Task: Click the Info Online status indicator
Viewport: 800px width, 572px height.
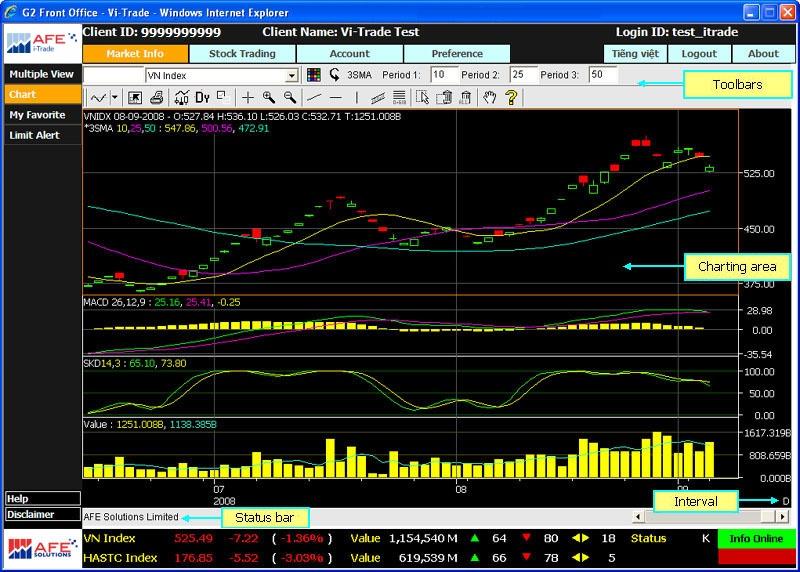Action: [x=756, y=538]
